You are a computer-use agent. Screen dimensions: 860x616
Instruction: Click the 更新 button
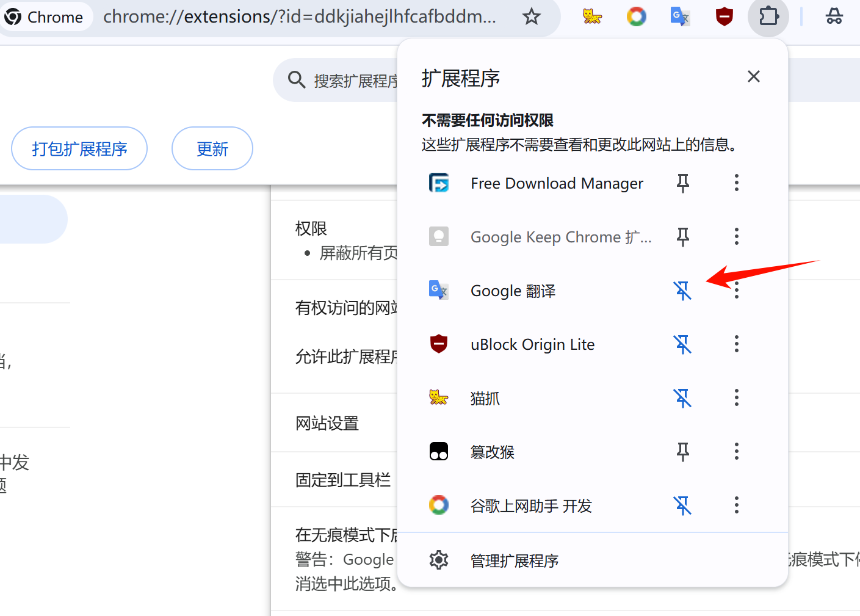(x=212, y=148)
